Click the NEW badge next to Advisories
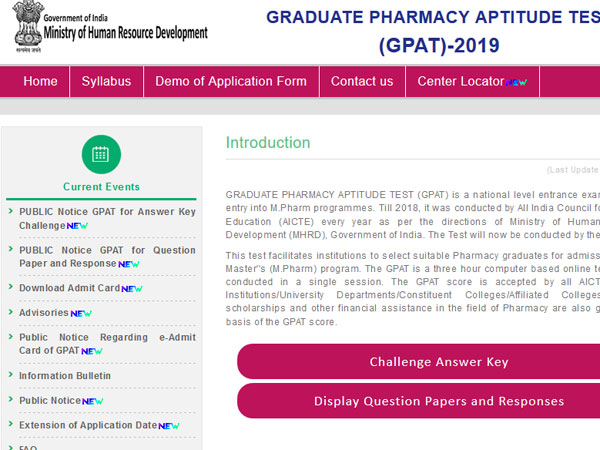This screenshot has height=450, width=600. (x=81, y=313)
